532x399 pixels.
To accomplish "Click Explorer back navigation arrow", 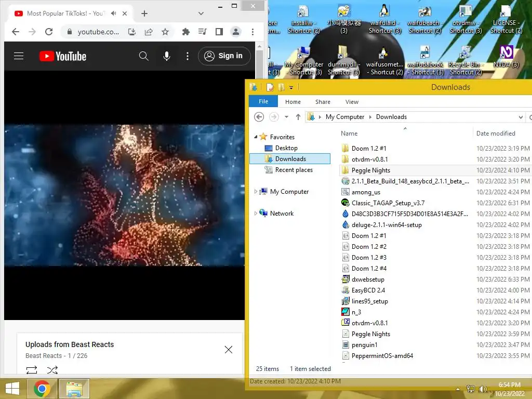I will tap(259, 117).
